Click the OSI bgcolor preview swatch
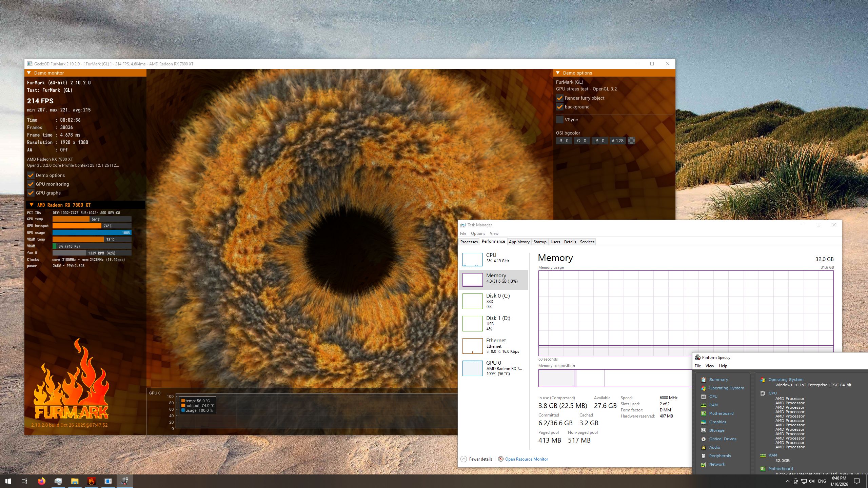Screen dimensions: 868x488 (x=631, y=141)
